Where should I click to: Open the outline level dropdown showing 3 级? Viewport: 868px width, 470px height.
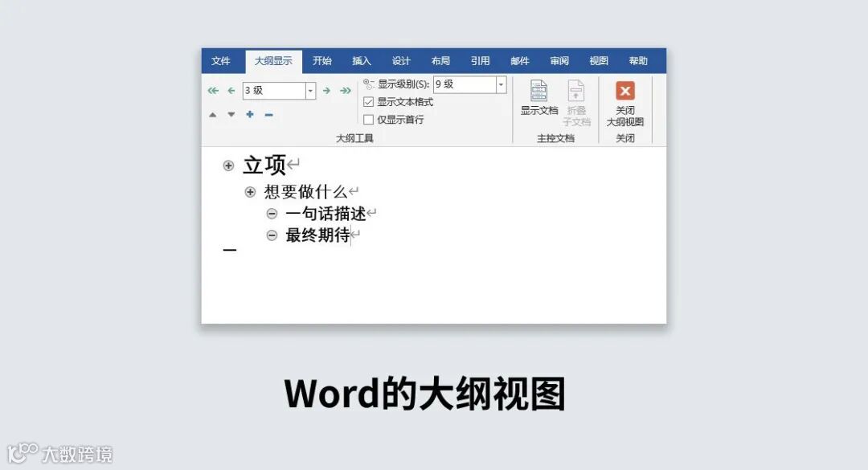(310, 90)
